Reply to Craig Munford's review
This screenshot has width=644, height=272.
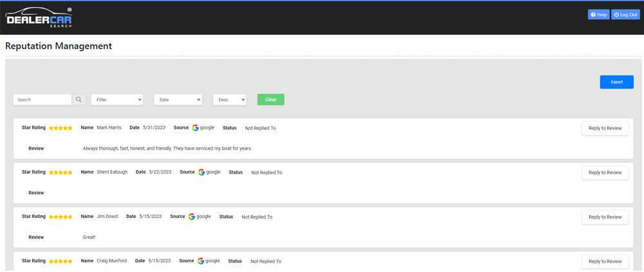(605, 261)
